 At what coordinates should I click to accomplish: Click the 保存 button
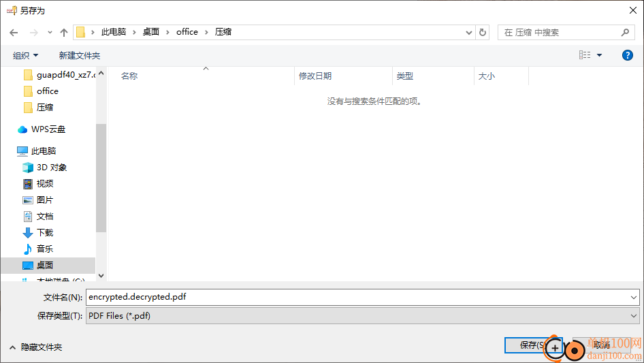(533, 345)
